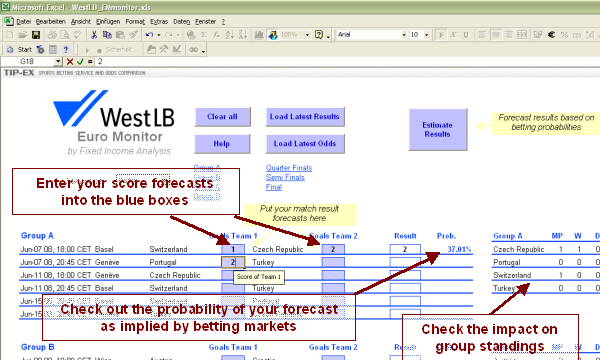
Task: Cut with the scissors icon
Action: tap(94, 35)
